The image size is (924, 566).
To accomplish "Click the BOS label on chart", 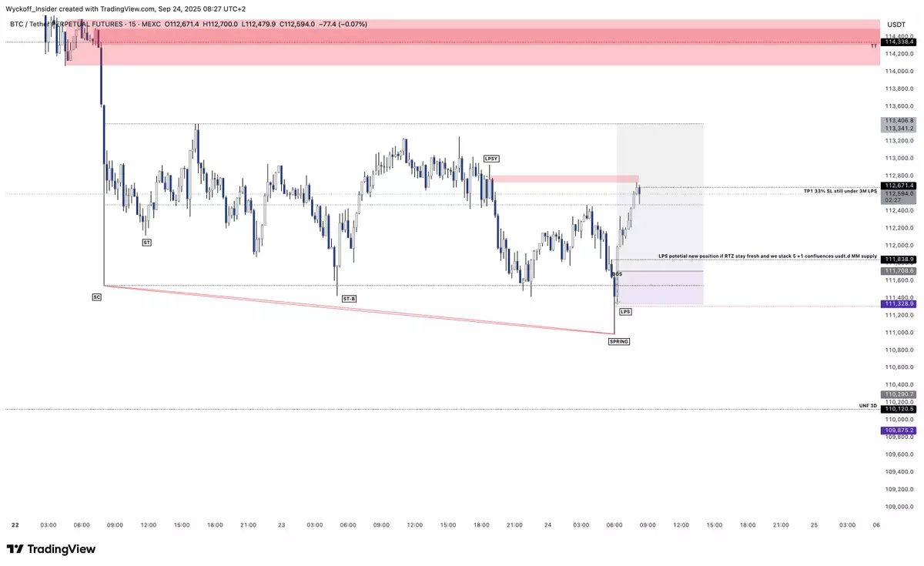I will click(x=617, y=274).
